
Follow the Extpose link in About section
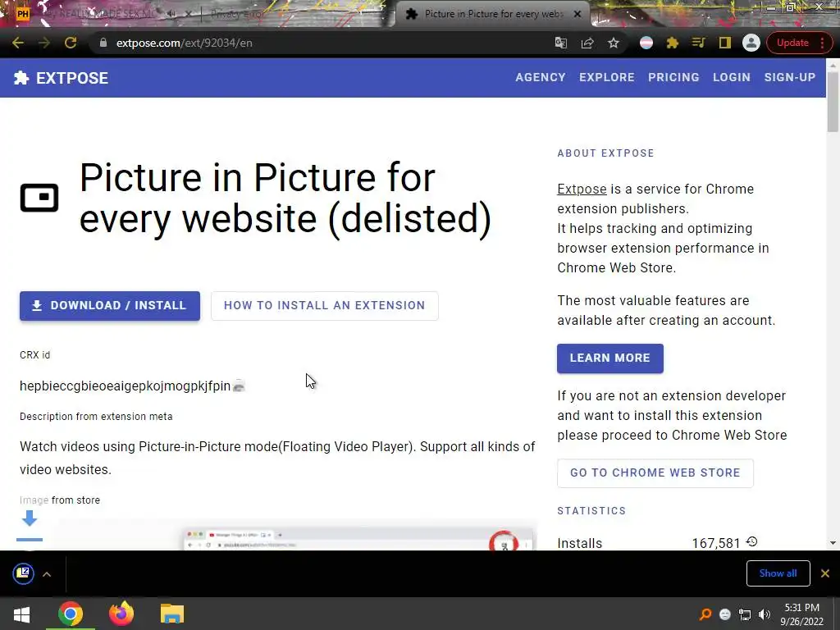[582, 189]
